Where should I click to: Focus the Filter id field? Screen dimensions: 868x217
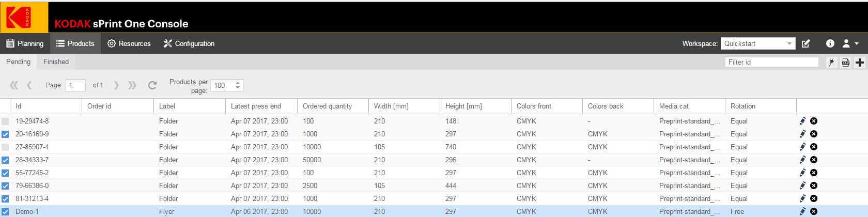(772, 62)
